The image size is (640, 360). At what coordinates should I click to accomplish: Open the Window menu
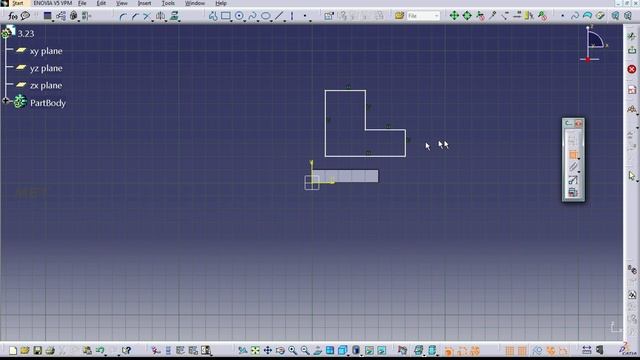(195, 3)
